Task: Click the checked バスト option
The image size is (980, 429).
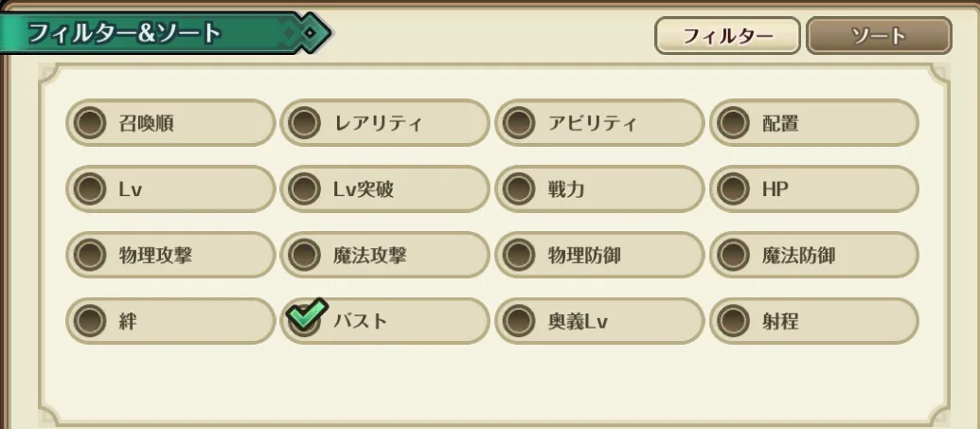Action: [384, 321]
